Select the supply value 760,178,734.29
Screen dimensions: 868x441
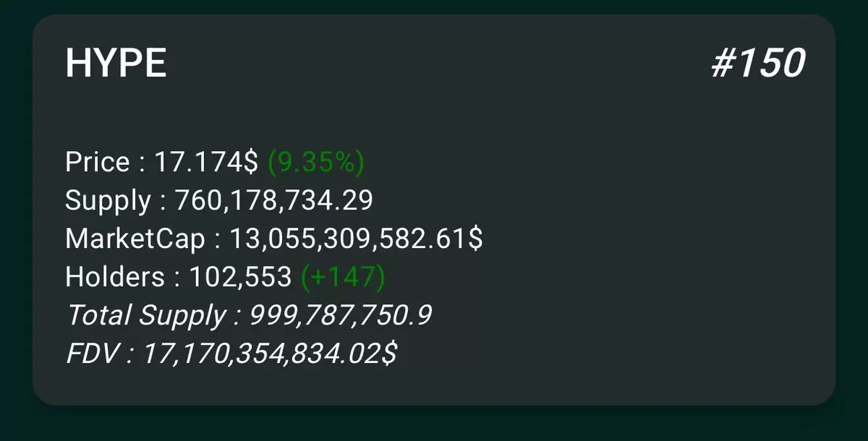click(x=274, y=200)
